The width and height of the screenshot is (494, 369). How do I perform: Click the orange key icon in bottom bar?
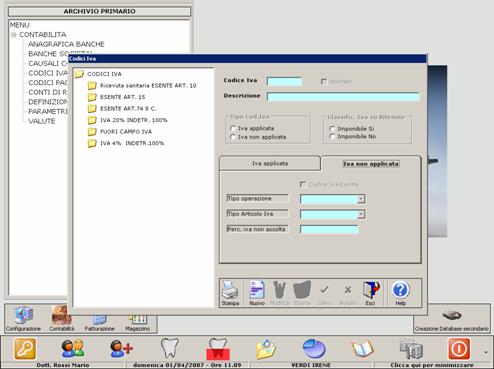click(x=25, y=349)
